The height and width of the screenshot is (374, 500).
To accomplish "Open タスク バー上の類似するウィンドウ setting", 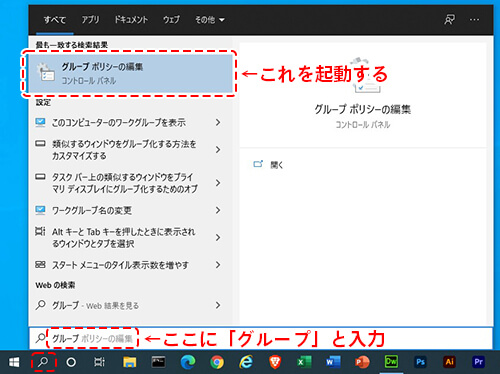I will [x=130, y=183].
